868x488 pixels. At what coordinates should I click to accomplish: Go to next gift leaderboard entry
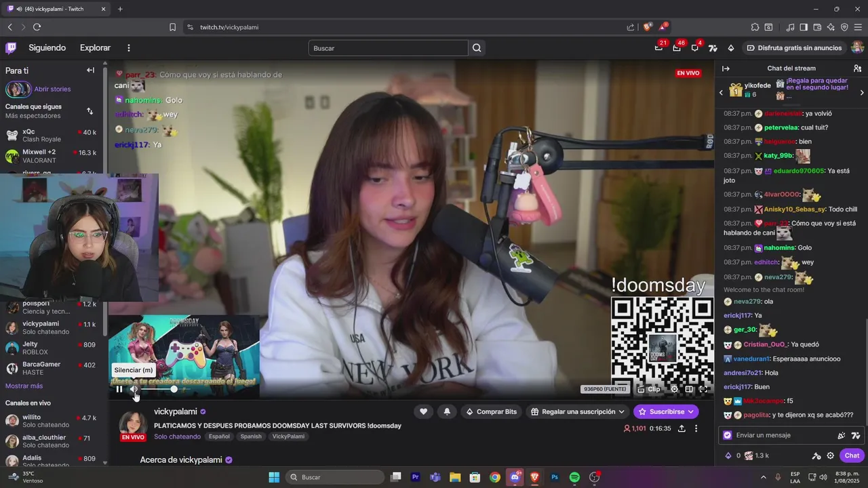coord(862,92)
